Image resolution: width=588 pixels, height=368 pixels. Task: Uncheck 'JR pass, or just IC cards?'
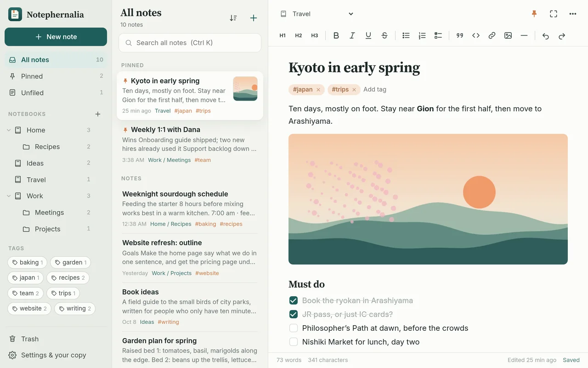tap(294, 314)
